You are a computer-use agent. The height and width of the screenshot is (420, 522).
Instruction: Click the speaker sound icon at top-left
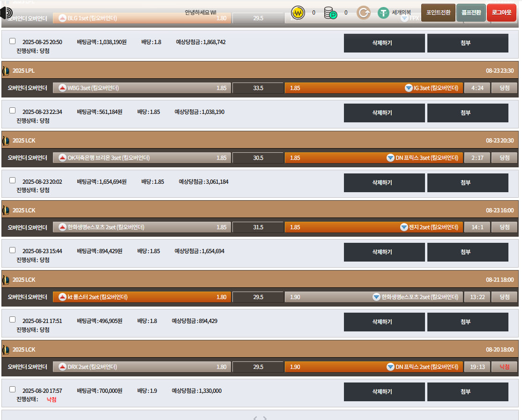(7, 13)
